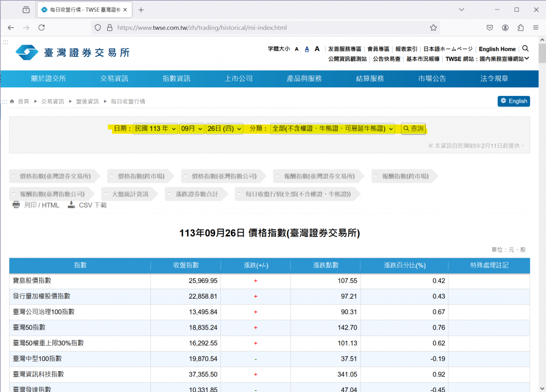The width and height of the screenshot is (546, 392).
Task: Open the 09月 month dropdown
Action: tap(191, 129)
